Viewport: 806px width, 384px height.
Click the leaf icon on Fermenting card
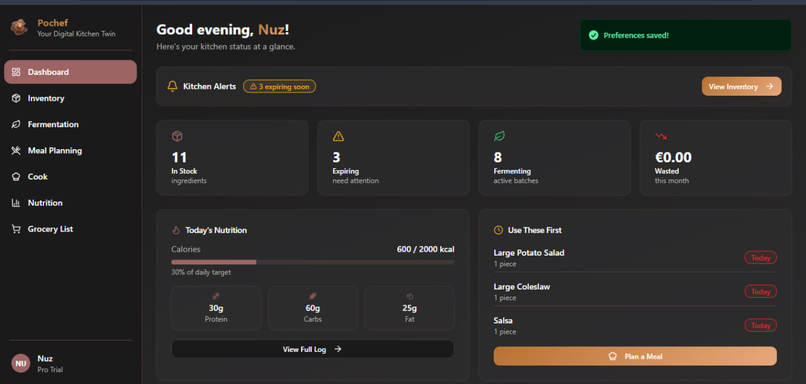pos(499,136)
